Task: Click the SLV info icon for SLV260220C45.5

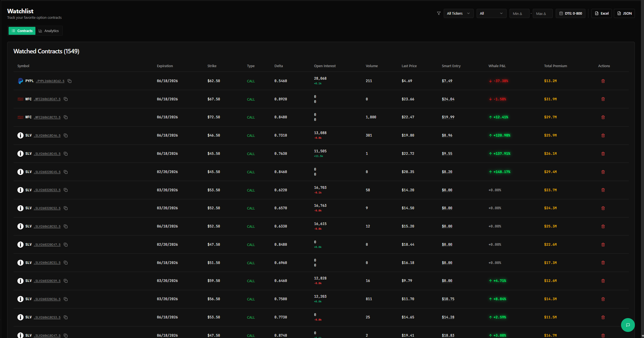Action: pyautogui.click(x=20, y=172)
